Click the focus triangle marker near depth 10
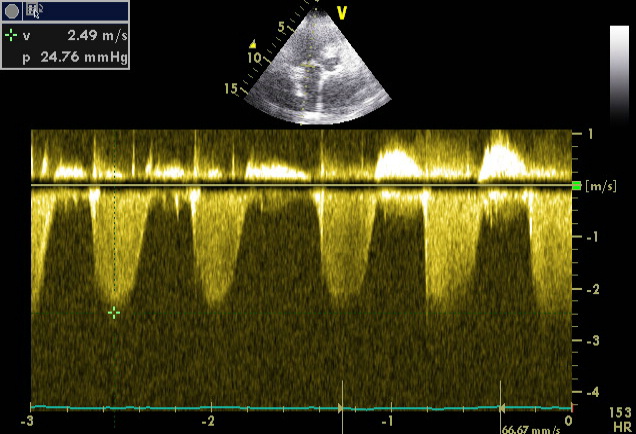636x434 pixels. (253, 43)
